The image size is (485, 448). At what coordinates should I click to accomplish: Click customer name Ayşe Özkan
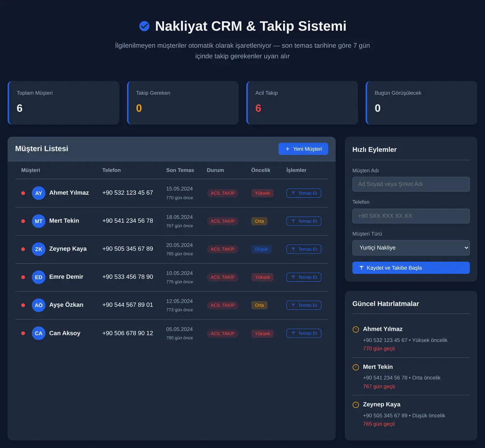[x=66, y=305]
